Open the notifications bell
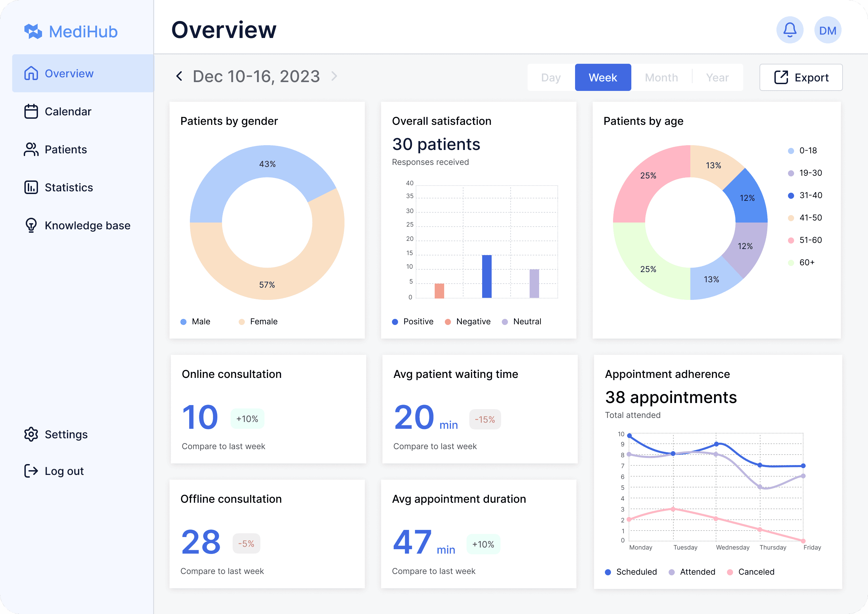 click(790, 30)
